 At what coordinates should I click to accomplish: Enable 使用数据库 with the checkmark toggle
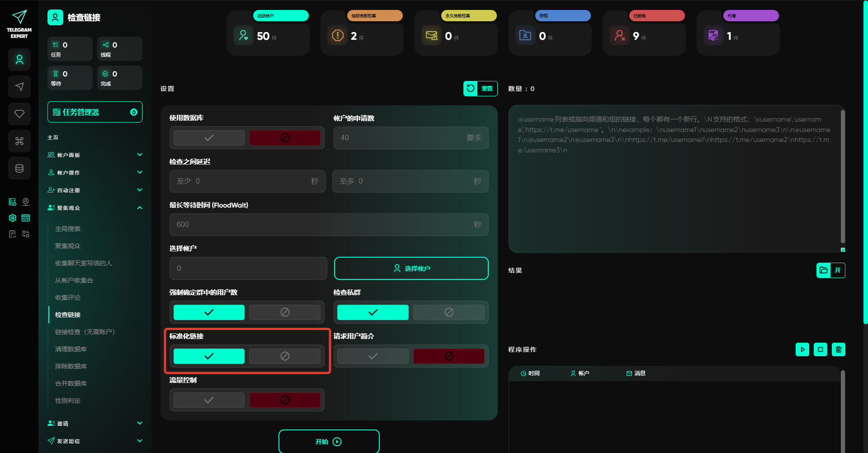coord(209,138)
